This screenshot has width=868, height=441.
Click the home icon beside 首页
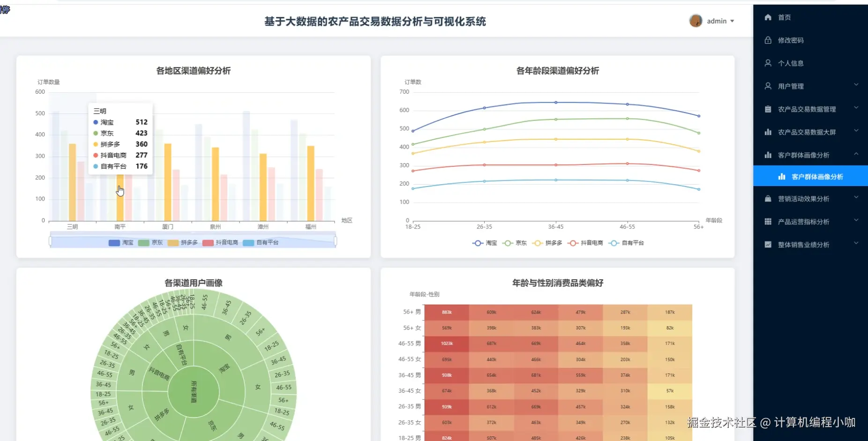pyautogui.click(x=768, y=17)
